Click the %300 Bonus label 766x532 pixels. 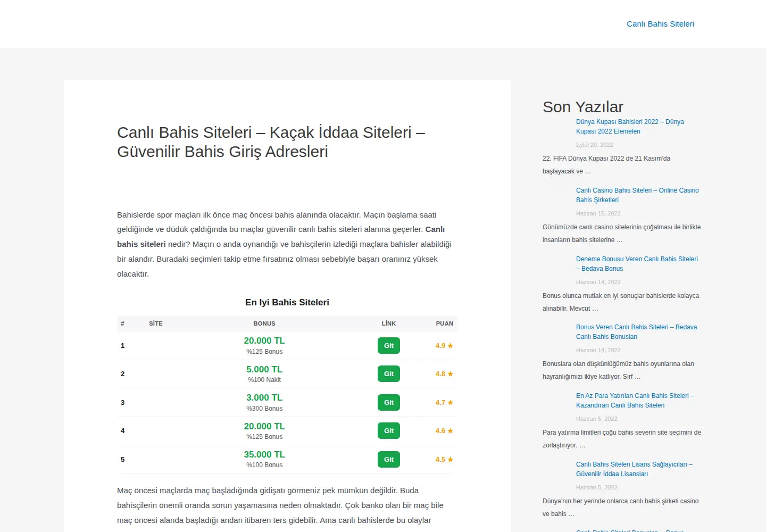[264, 409]
